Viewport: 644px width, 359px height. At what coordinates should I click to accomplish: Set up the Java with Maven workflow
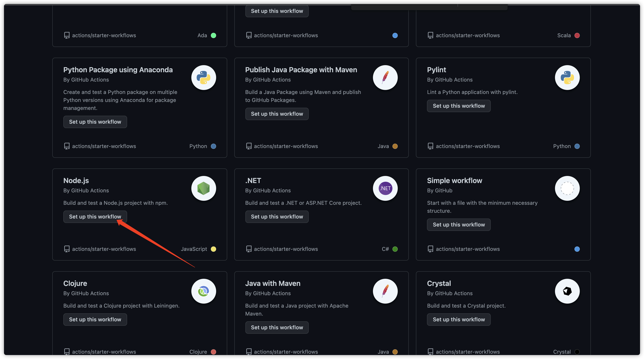[x=277, y=328]
